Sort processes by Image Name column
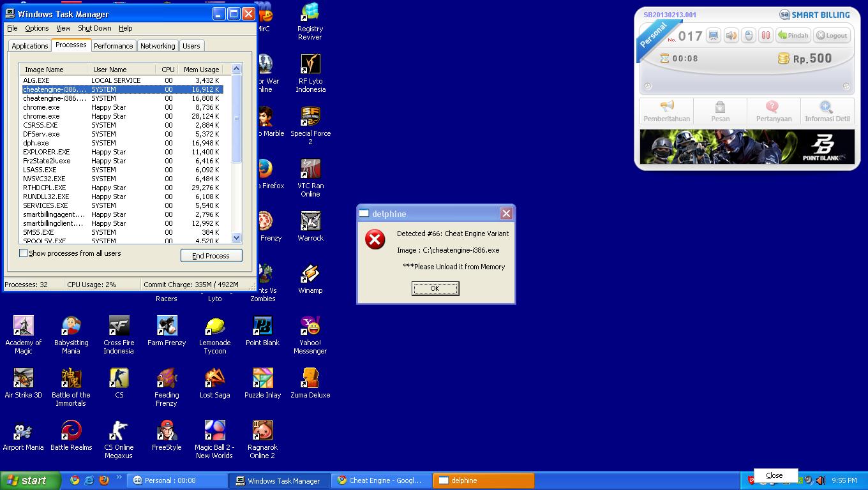This screenshot has width=868, height=490. [x=53, y=70]
